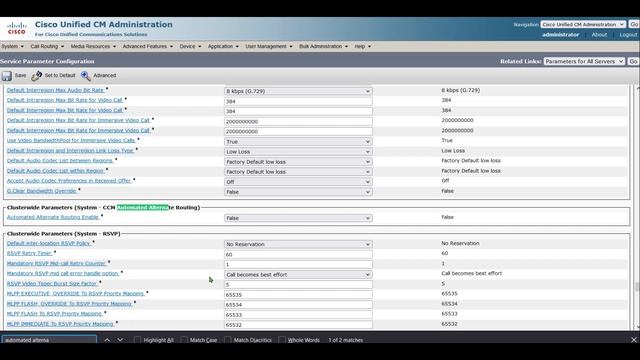This screenshot has height=360, width=640.
Task: Click Mandatory RSVP Mid-call Retry Counter field
Action: [x=298, y=264]
